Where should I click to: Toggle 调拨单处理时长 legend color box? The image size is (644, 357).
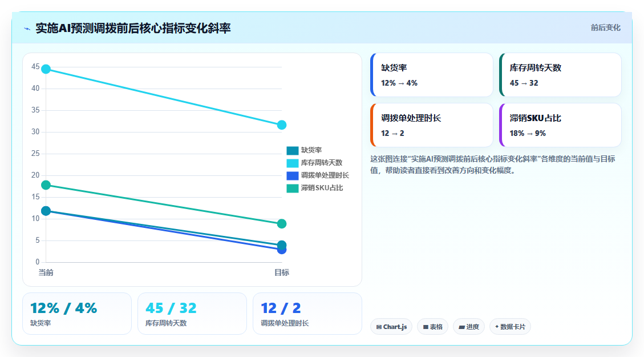click(293, 175)
